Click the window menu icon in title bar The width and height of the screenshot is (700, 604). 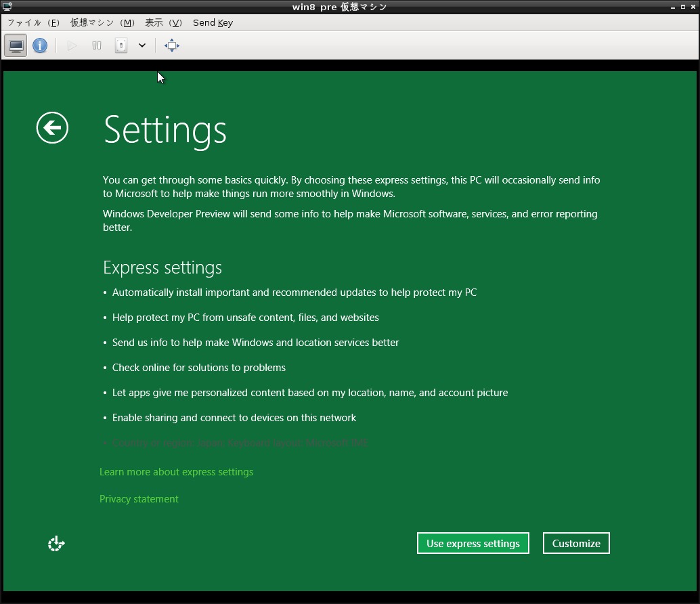(x=7, y=7)
